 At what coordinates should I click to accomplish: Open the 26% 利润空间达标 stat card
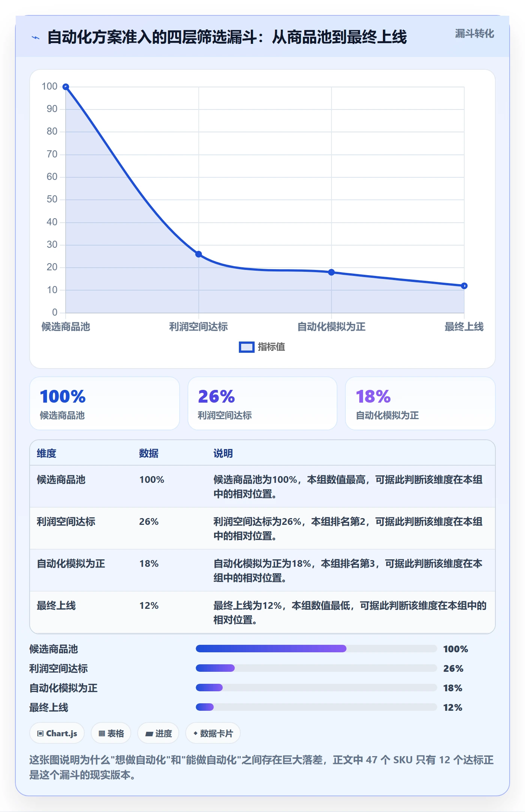tap(262, 403)
